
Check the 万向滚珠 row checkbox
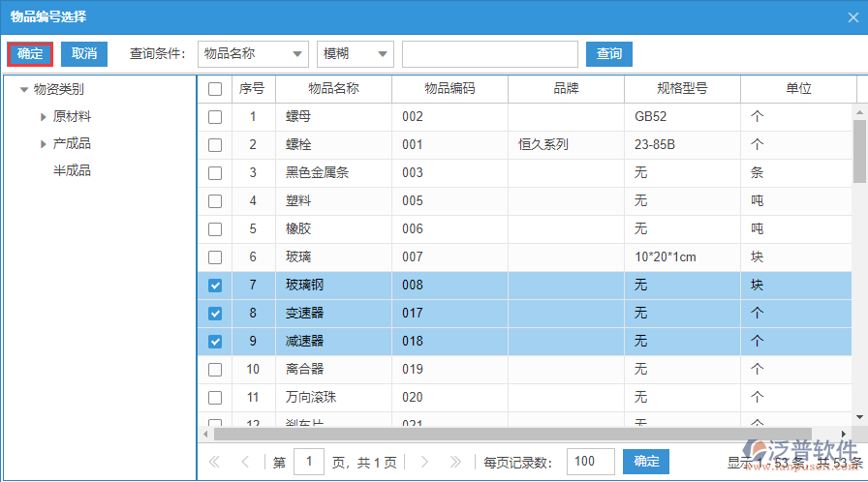click(x=215, y=398)
